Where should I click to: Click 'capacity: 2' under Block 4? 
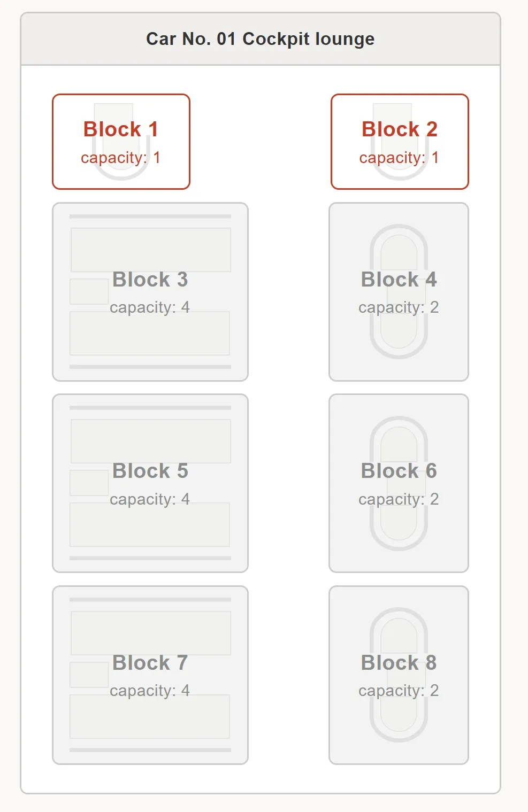[x=399, y=307]
